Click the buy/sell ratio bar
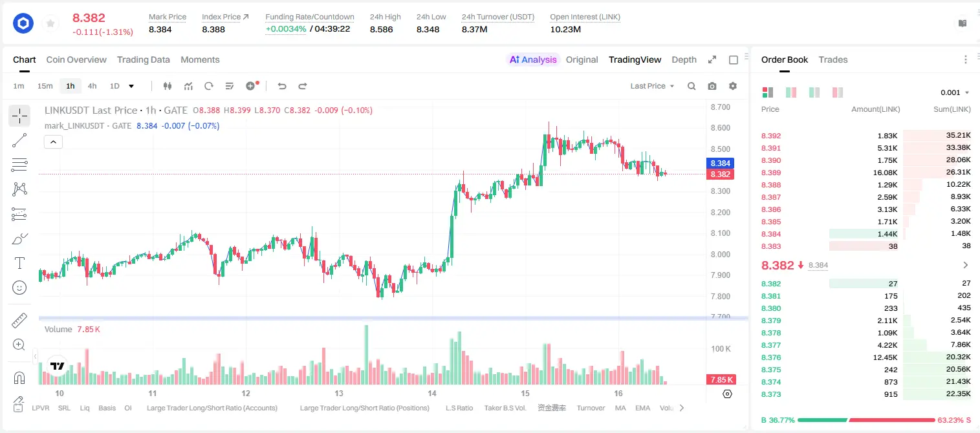 tap(866, 419)
